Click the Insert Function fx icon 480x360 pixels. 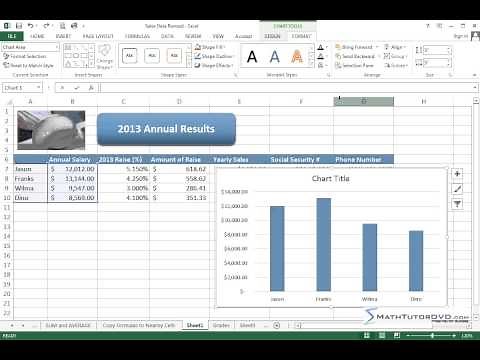[x=91, y=88]
